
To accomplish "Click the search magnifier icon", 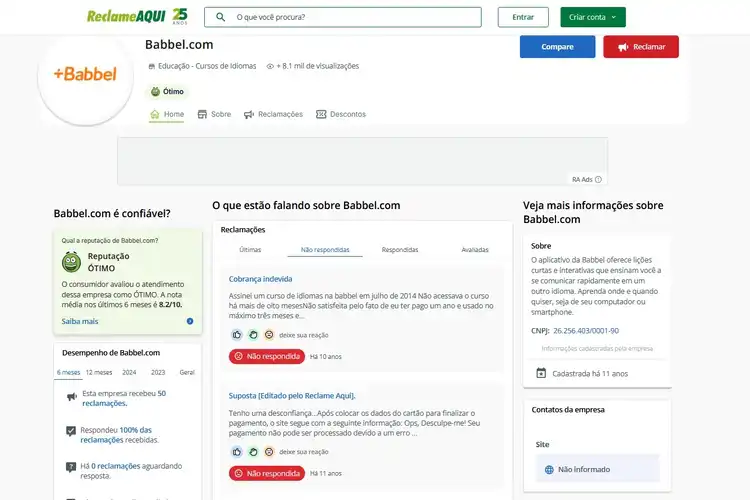I will pyautogui.click(x=221, y=17).
